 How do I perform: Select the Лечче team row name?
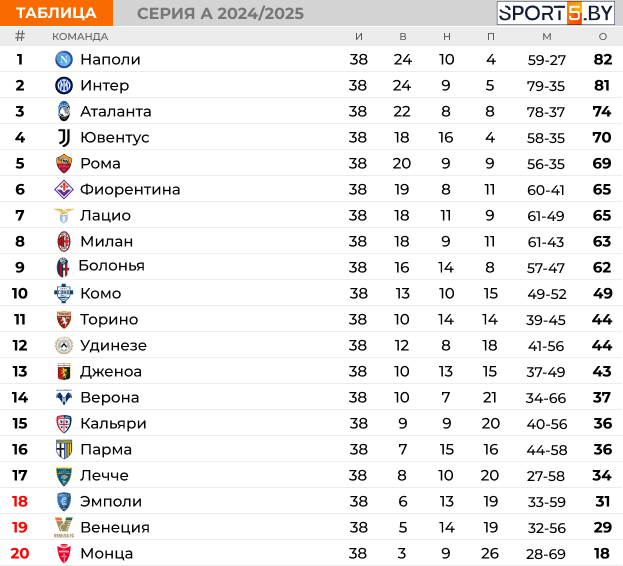pyautogui.click(x=104, y=475)
